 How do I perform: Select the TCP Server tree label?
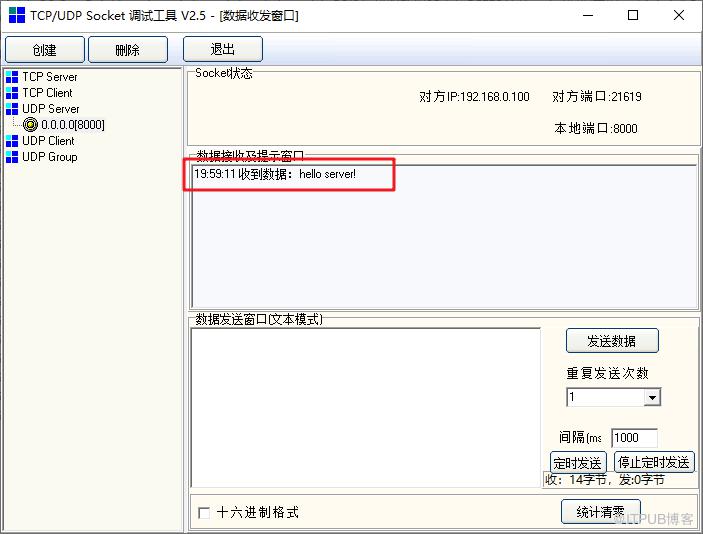pos(50,77)
